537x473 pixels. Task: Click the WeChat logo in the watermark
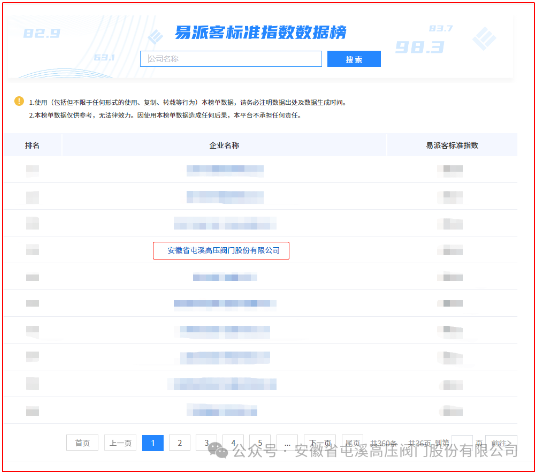(x=218, y=450)
